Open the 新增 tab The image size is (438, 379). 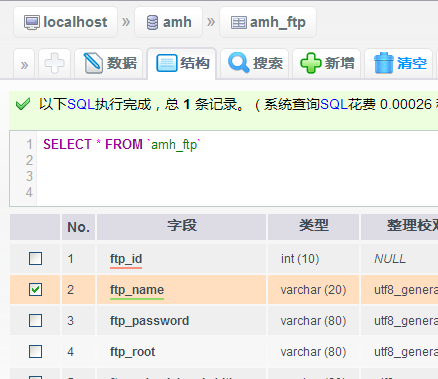(x=327, y=63)
